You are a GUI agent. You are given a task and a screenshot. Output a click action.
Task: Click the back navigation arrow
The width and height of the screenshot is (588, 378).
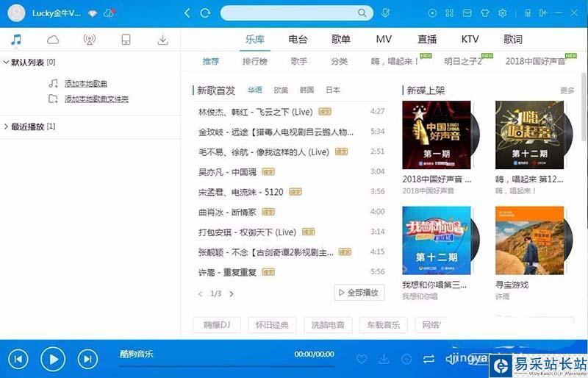(x=187, y=13)
